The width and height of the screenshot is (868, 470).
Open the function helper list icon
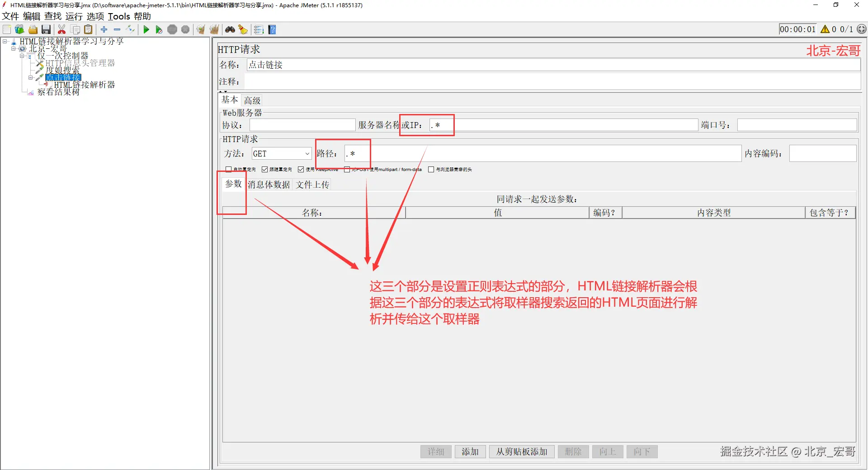[x=259, y=30]
